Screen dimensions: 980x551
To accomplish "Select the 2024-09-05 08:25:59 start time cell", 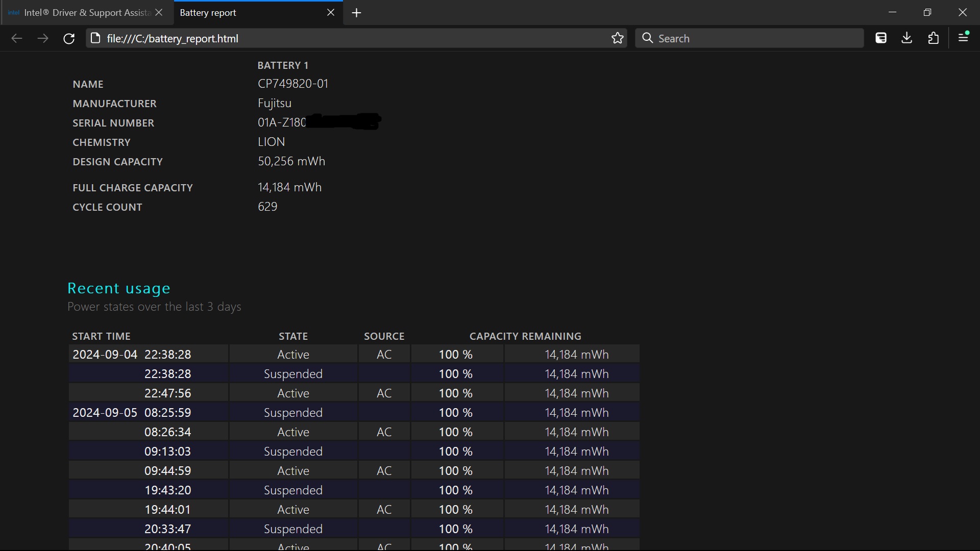I will click(149, 412).
